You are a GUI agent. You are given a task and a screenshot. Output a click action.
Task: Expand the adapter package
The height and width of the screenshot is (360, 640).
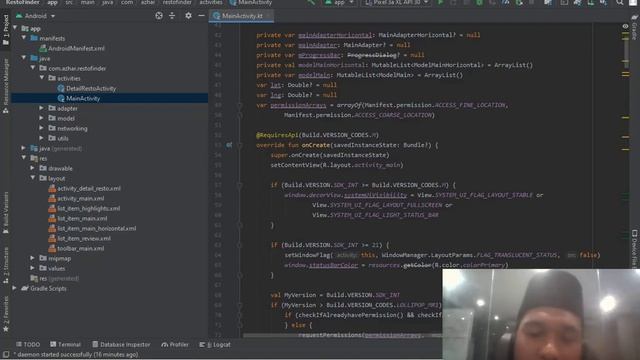pos(42,108)
